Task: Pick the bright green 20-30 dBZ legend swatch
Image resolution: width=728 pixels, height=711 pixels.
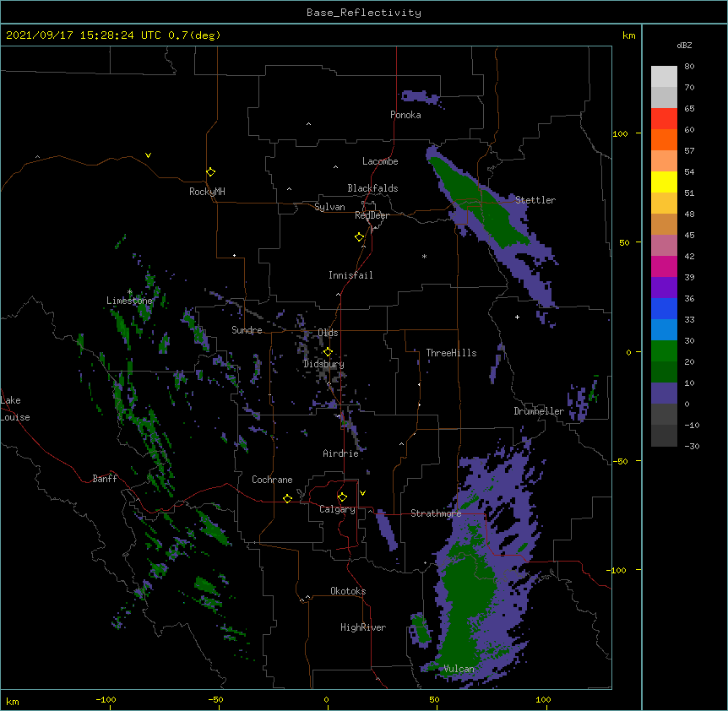Action: [664, 351]
